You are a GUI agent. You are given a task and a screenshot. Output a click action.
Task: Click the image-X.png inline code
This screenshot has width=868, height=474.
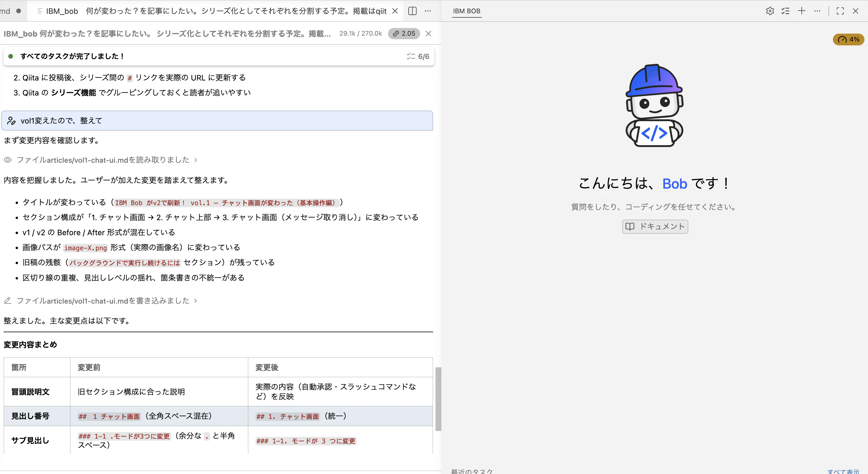[85, 248]
